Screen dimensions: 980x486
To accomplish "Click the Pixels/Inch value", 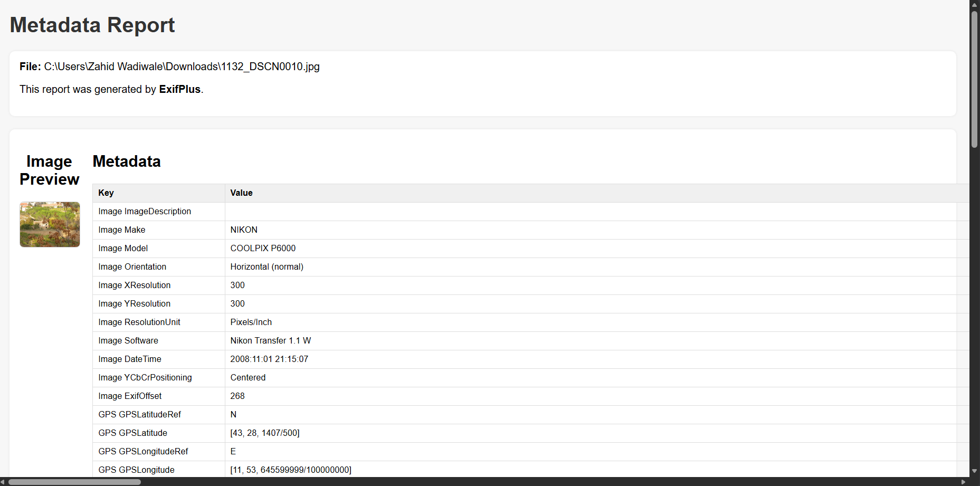I will pos(251,322).
